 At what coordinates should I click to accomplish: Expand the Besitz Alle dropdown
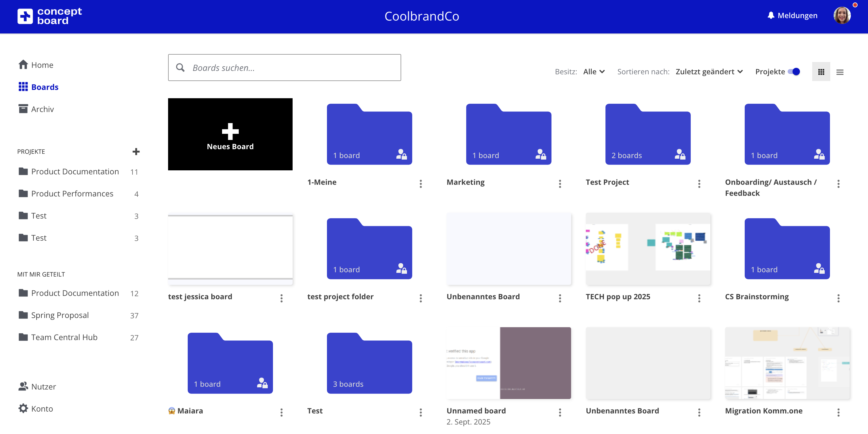(594, 72)
